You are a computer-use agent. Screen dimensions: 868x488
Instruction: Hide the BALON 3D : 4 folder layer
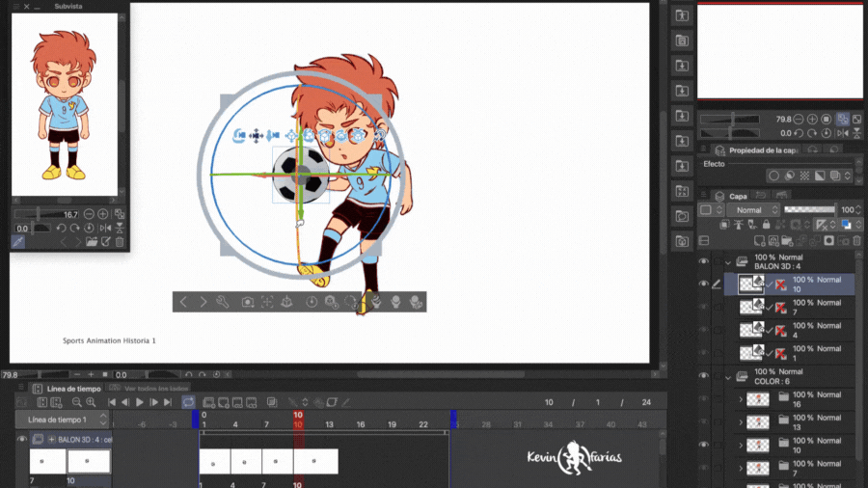pyautogui.click(x=704, y=261)
